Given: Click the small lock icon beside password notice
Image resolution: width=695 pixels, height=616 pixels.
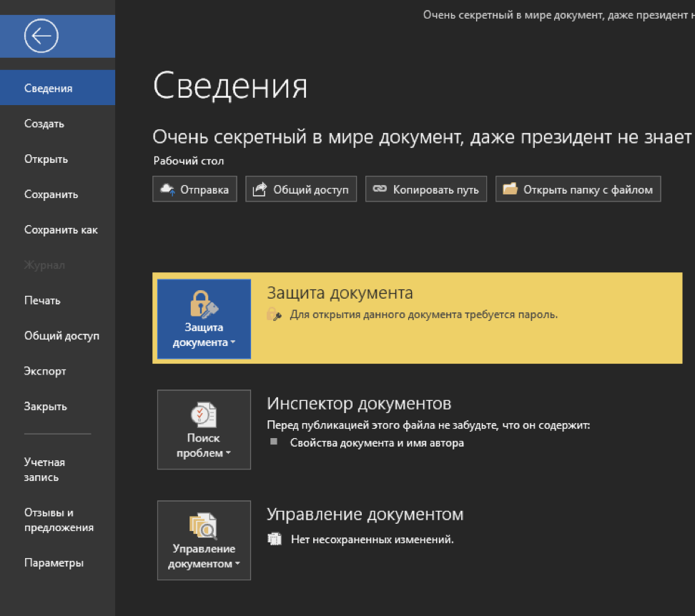Looking at the screenshot, I should (x=274, y=314).
